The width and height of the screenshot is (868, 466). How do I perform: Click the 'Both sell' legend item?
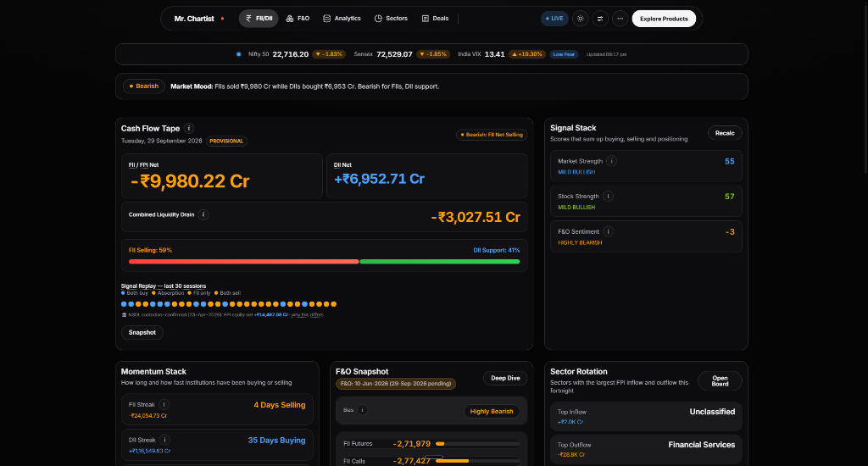coord(227,293)
